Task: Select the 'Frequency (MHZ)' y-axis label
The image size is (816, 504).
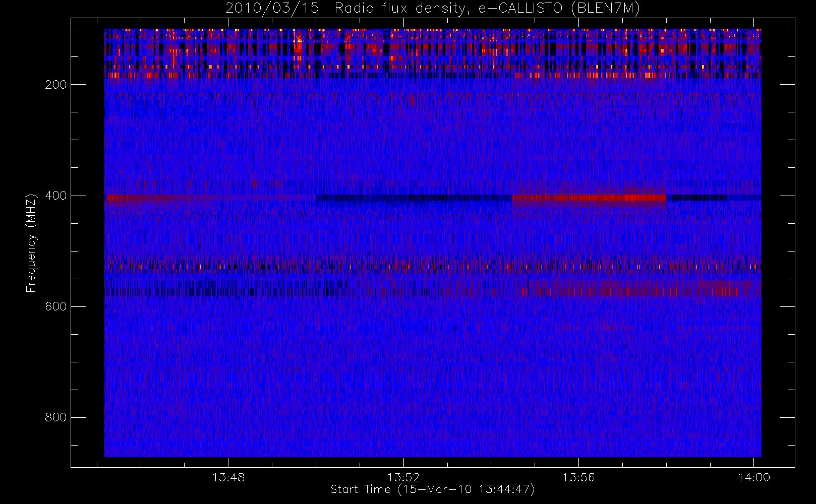Action: coord(31,243)
